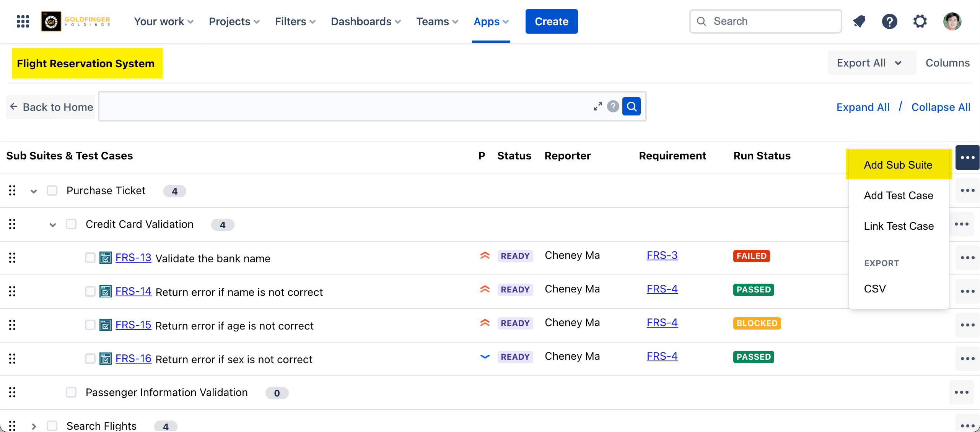Click the drag handle for Purchase Ticket row

[x=12, y=190]
